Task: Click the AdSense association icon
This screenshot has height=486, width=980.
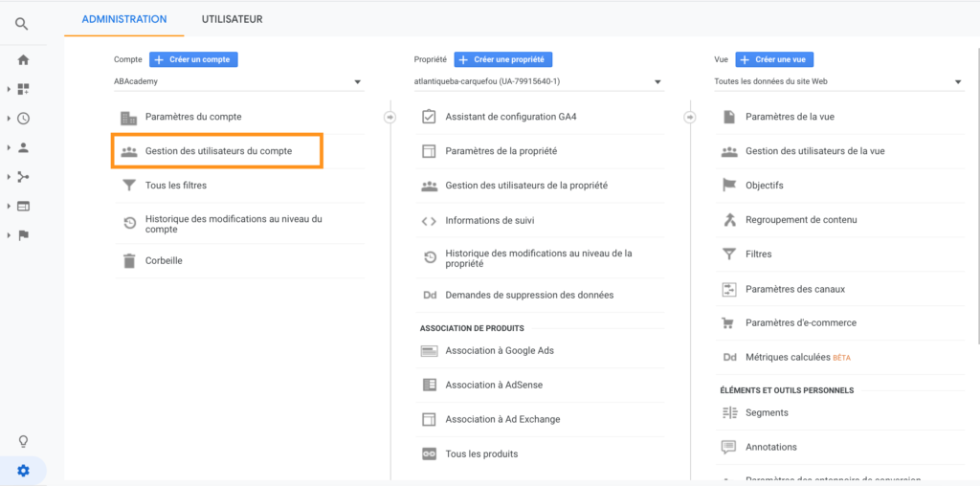Action: point(429,385)
